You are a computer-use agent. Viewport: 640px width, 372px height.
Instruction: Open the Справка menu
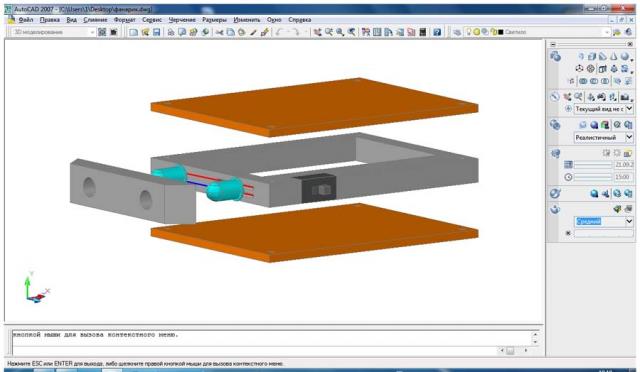click(300, 20)
